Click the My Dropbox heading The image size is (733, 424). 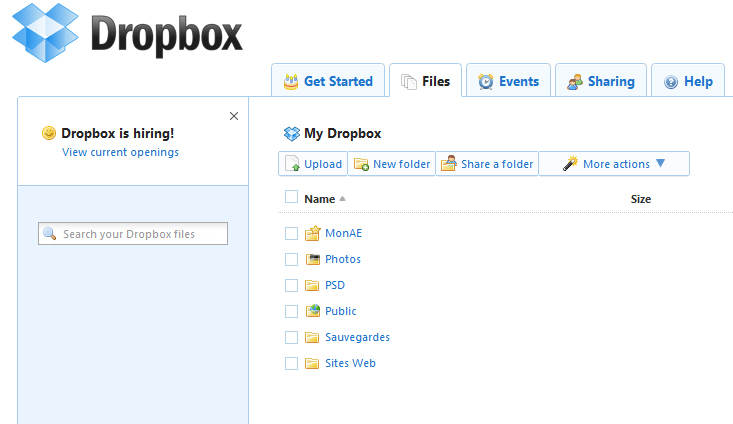point(342,134)
